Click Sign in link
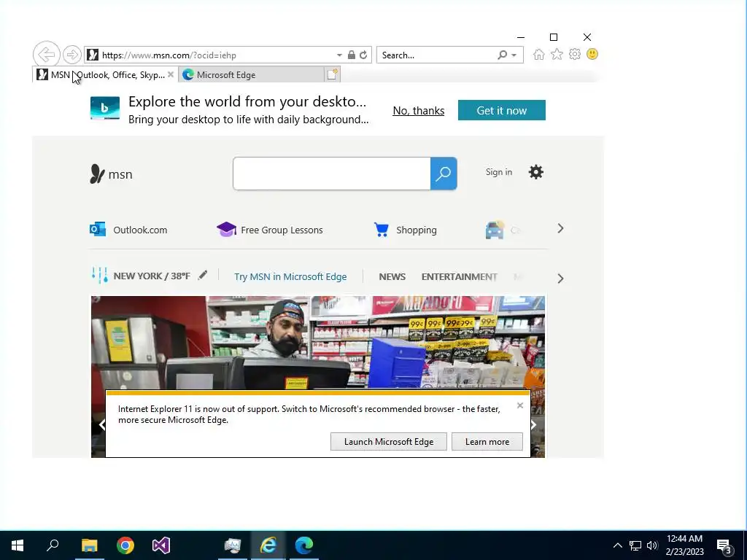Viewport: 747px width, 560px height. point(499,172)
